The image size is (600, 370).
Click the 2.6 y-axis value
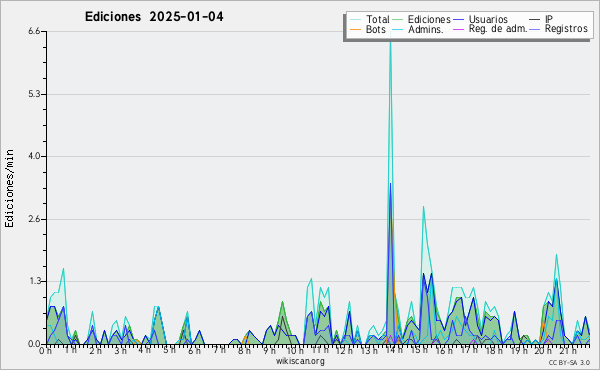tap(34, 219)
